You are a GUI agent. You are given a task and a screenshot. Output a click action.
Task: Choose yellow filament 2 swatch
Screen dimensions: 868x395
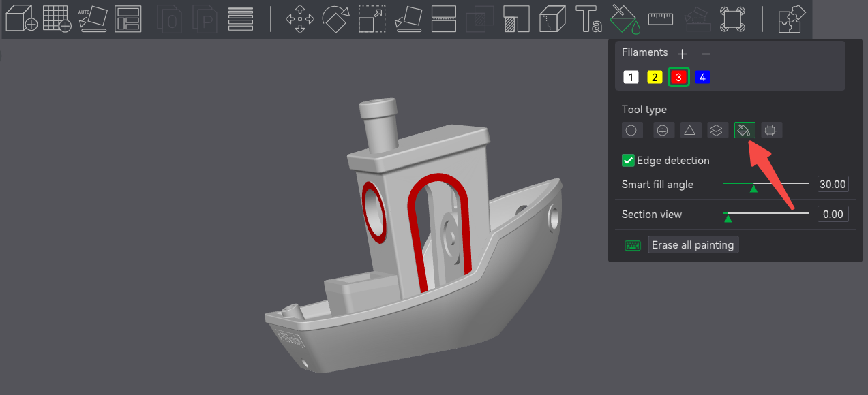click(x=655, y=77)
